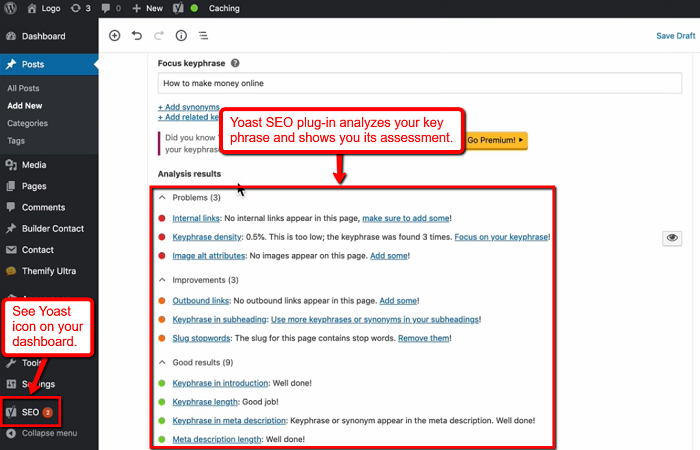Open the Logo site home link
700x450 pixels.
coord(43,8)
